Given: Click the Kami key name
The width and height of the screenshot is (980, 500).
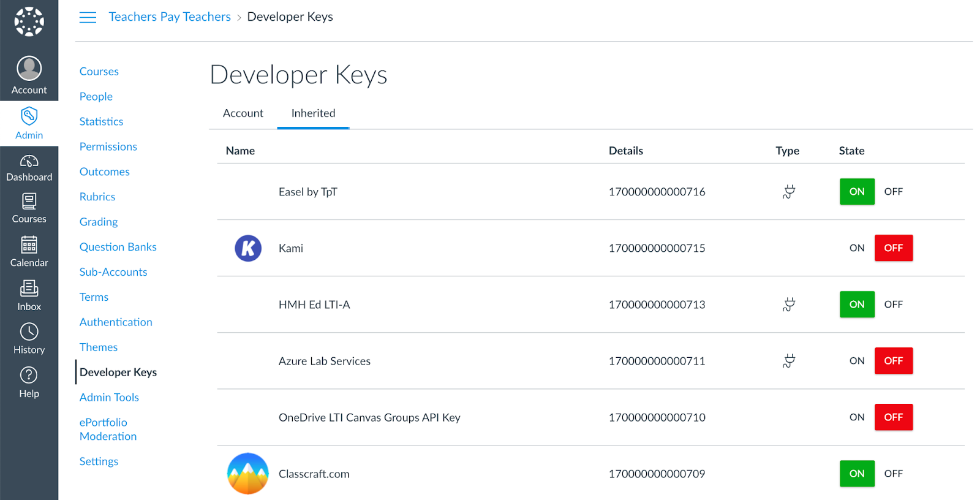Looking at the screenshot, I should coord(291,248).
